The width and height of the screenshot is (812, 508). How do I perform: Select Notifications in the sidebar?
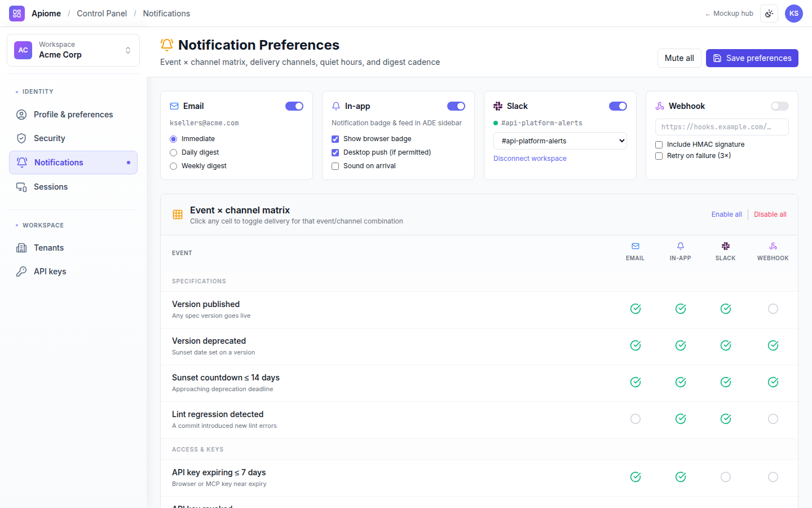(x=73, y=163)
